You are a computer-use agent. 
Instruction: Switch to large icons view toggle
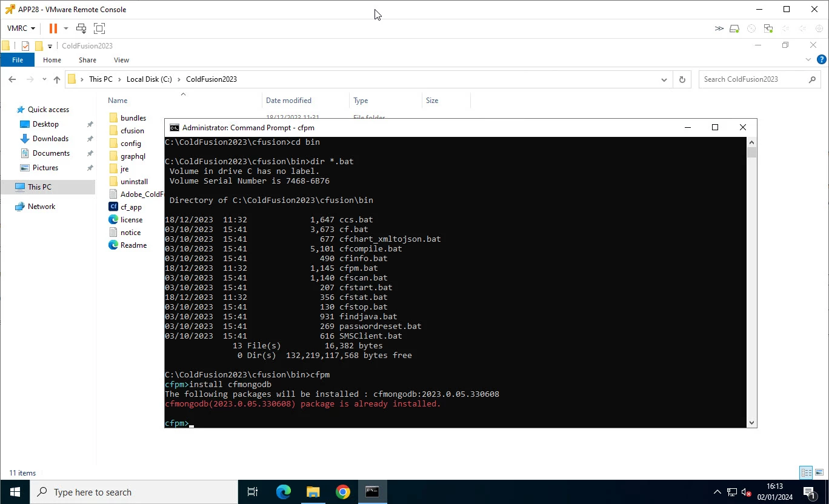819,472
